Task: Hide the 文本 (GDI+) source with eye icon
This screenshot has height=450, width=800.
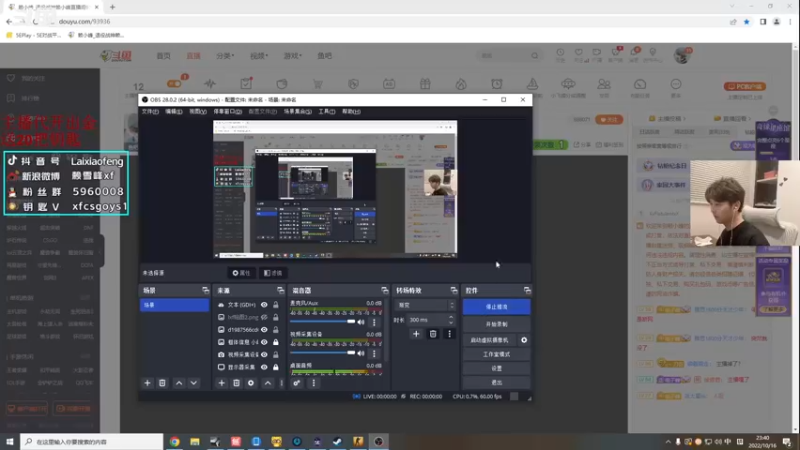Action: click(264, 305)
